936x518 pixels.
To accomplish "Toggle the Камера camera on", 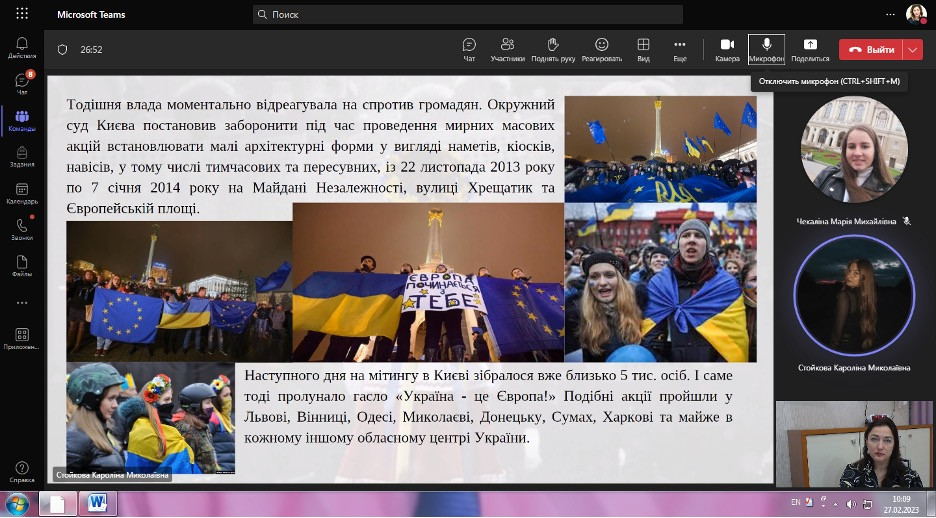I will (x=727, y=48).
